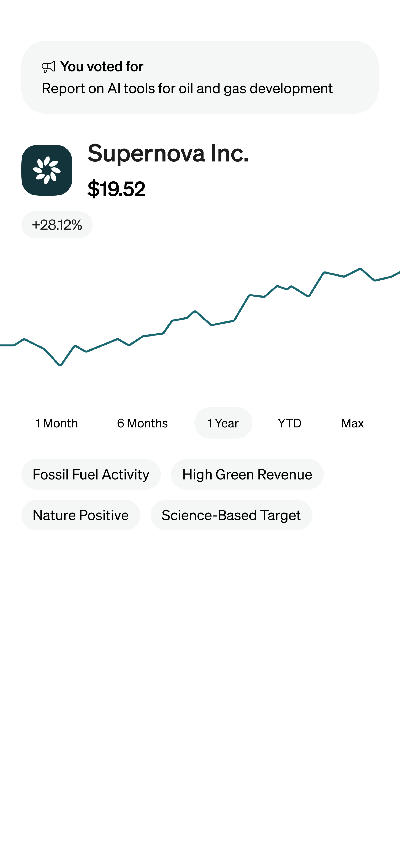The image size is (400, 868).
Task: Select the Nature Positive tag
Action: coord(81,515)
